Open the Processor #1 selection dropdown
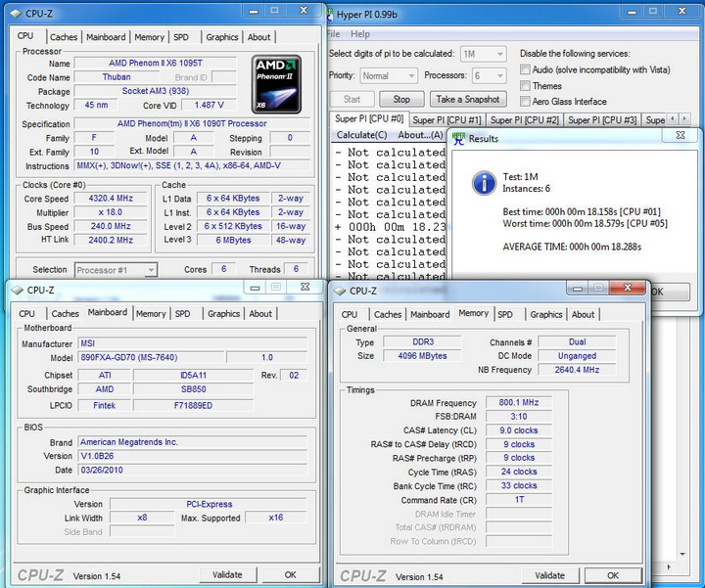This screenshot has width=705, height=588. (x=115, y=270)
